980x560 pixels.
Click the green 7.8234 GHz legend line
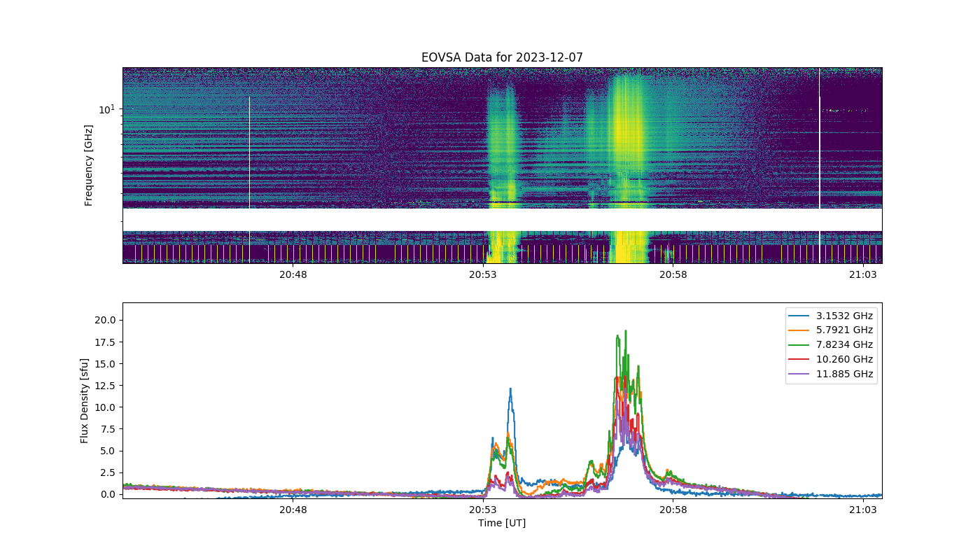(x=801, y=344)
